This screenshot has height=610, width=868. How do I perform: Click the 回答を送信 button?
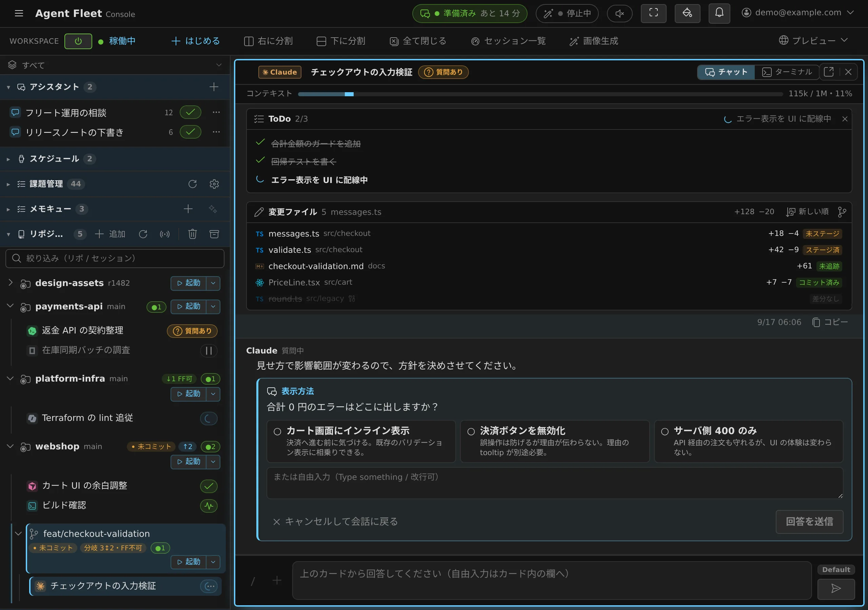[809, 522]
